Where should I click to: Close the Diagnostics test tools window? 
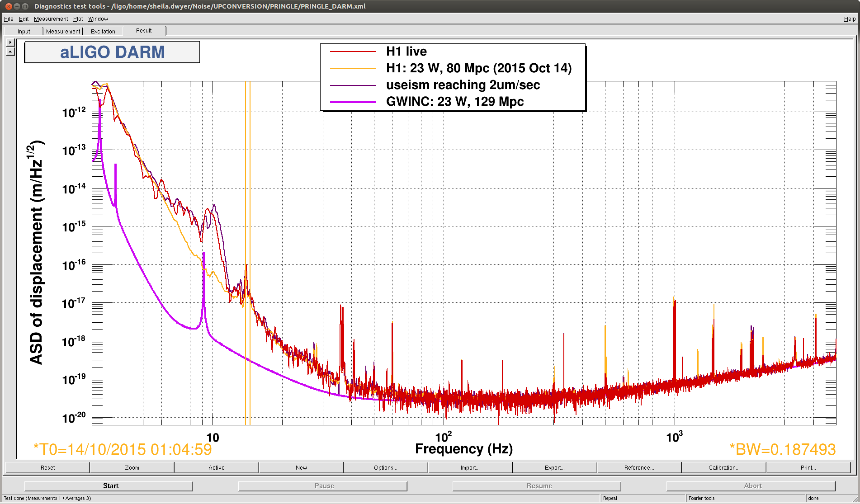(9, 6)
